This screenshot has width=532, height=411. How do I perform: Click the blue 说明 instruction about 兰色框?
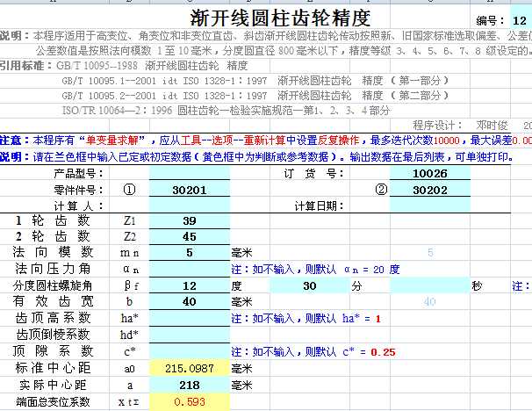257,157
